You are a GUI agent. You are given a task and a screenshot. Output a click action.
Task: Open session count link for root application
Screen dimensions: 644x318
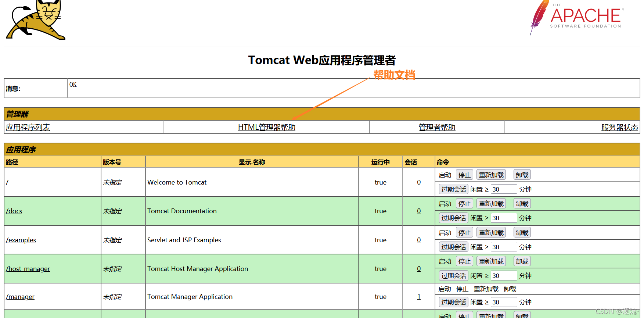(419, 182)
